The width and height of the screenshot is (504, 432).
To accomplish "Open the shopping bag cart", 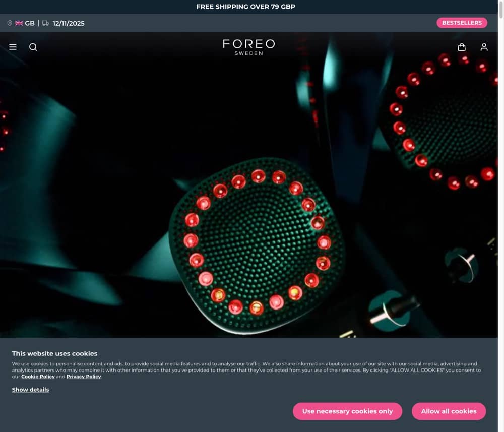I will [462, 47].
